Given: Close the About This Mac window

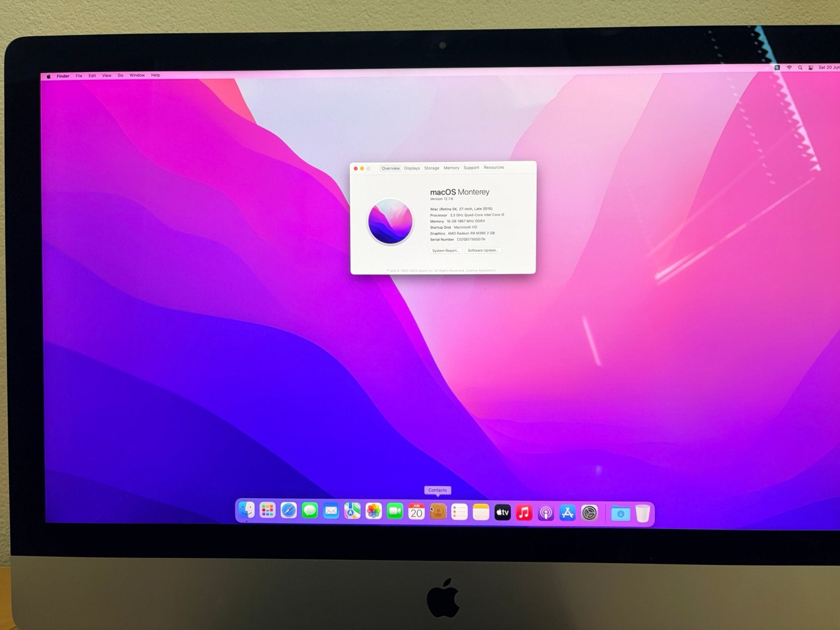Looking at the screenshot, I should [x=355, y=169].
